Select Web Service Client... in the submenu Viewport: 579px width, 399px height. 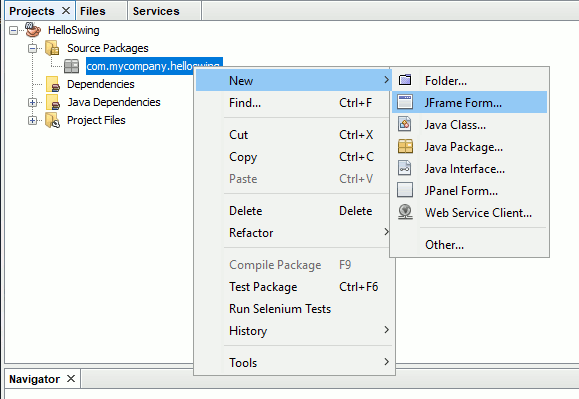(x=469, y=213)
